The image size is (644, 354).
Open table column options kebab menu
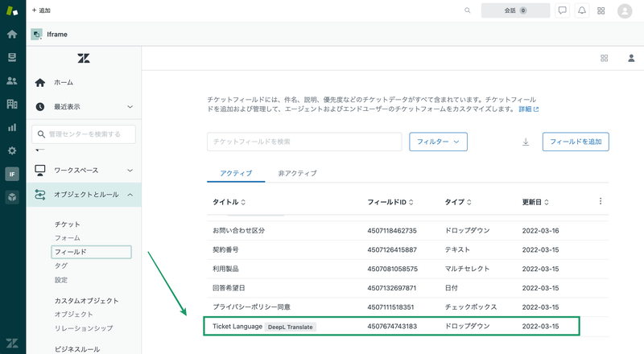tap(601, 201)
